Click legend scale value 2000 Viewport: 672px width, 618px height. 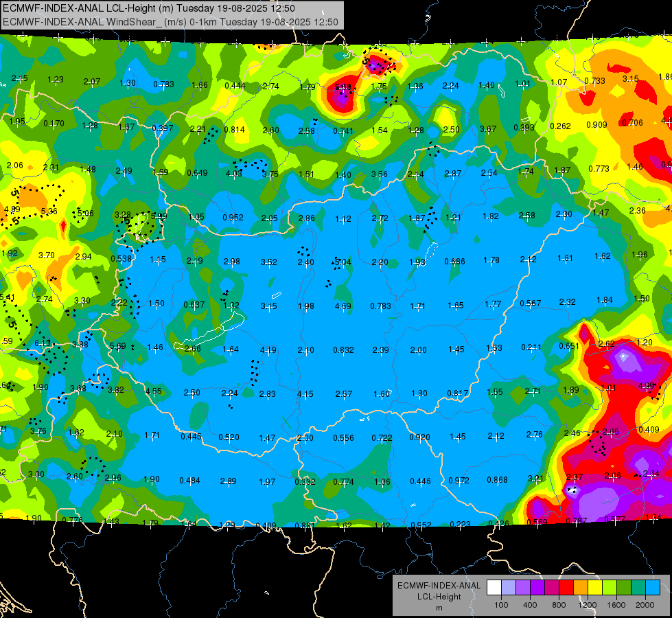coord(645,605)
